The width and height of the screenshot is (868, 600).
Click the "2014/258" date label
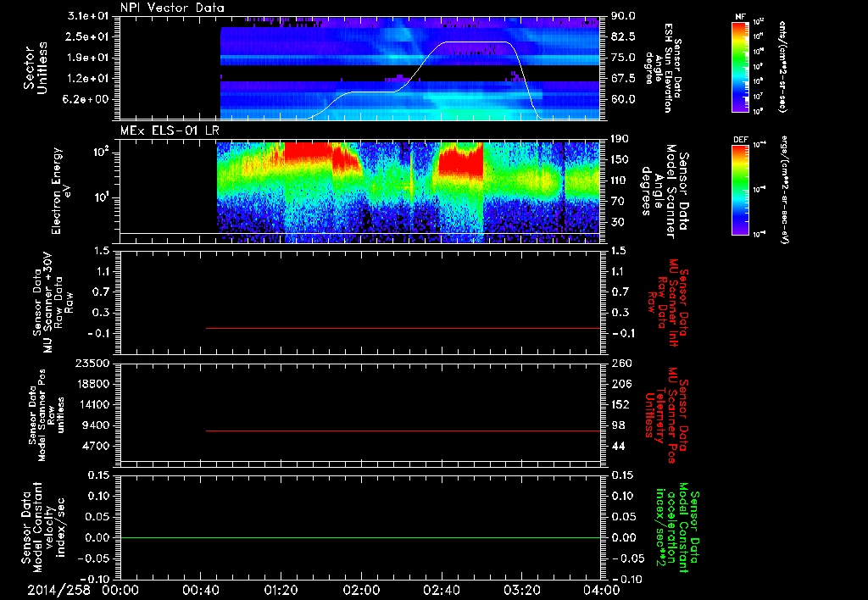click(x=59, y=590)
